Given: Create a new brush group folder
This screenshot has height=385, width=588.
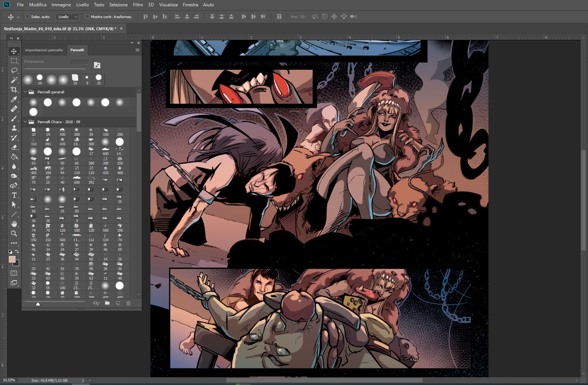Looking at the screenshot, I should coord(107,303).
